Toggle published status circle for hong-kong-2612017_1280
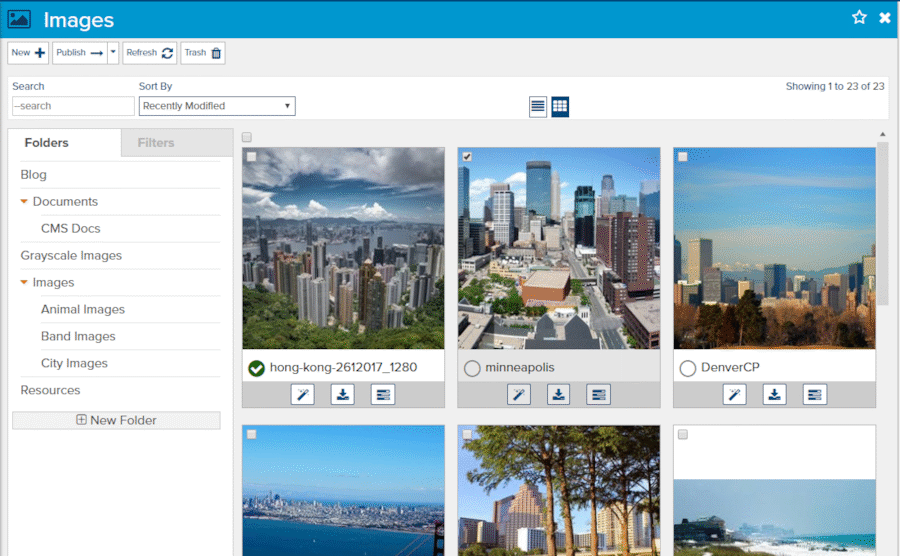Viewport: 900px width, 556px height. click(x=257, y=368)
